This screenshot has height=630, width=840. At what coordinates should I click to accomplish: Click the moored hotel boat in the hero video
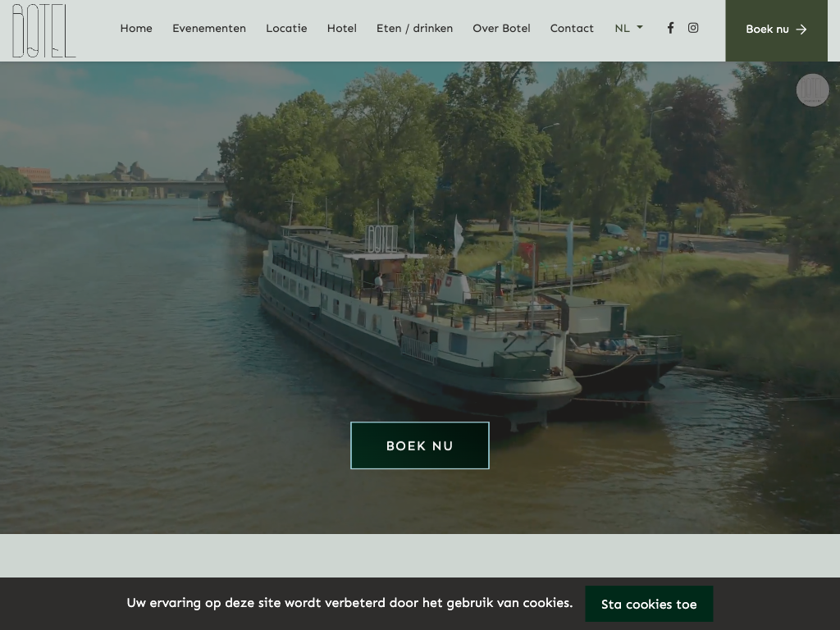[410, 328]
